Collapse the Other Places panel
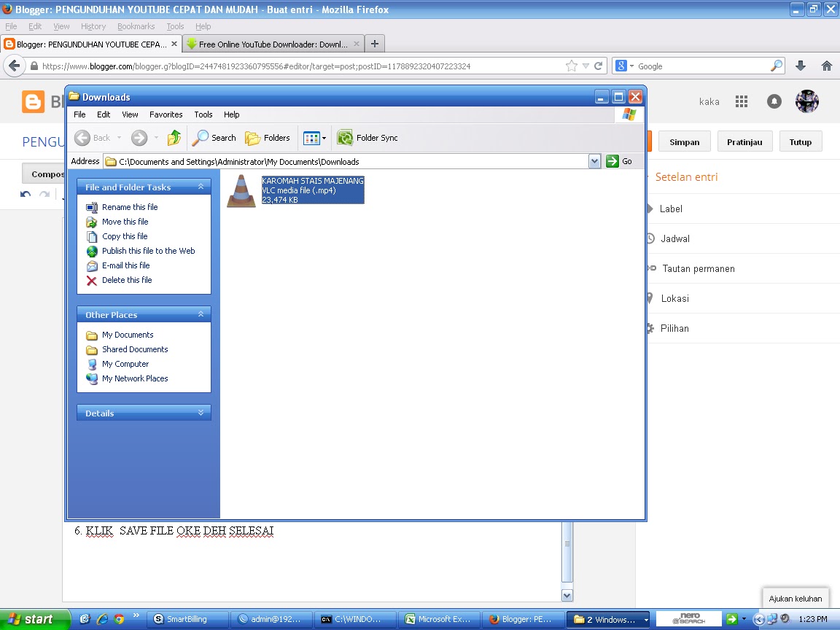 coord(201,314)
